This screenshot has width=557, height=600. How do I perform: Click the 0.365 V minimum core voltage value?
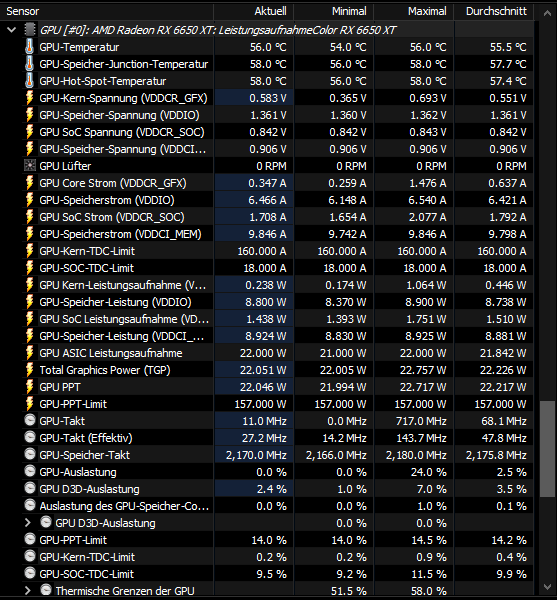[348, 98]
